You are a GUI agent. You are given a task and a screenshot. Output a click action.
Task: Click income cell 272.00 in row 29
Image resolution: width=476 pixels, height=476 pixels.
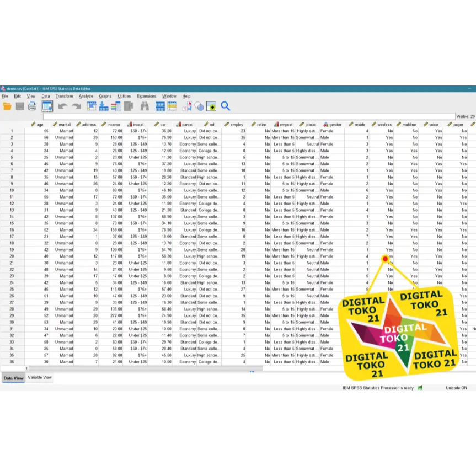110,315
